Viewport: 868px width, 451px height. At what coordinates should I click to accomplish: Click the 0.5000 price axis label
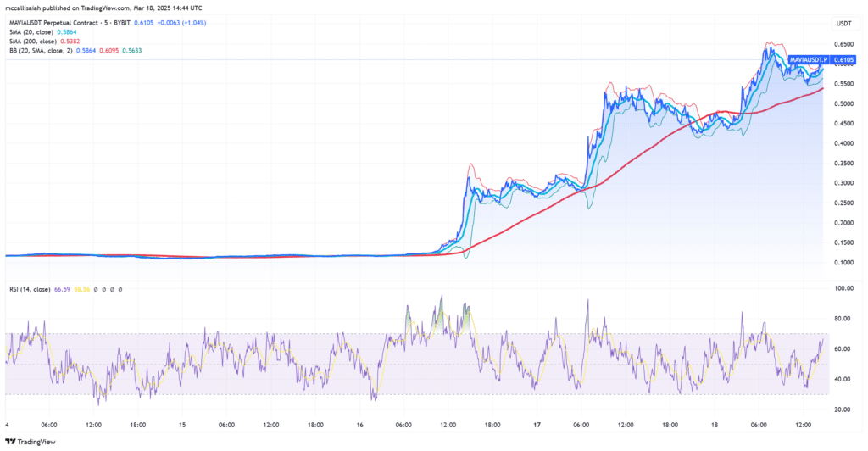click(x=843, y=104)
